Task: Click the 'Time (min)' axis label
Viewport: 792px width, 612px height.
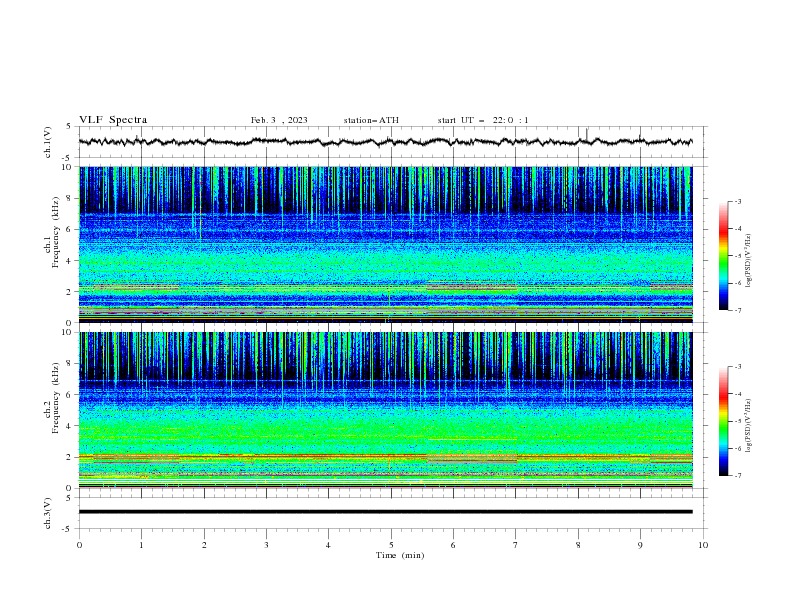Action: [400, 555]
